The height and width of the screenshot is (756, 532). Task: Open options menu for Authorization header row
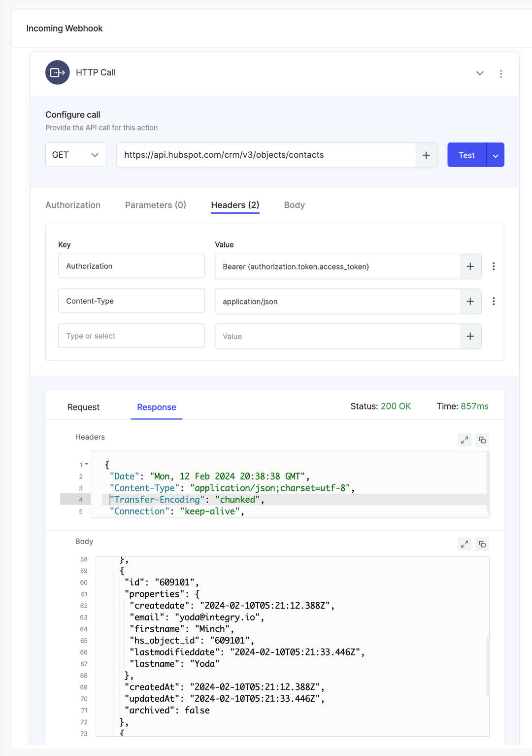point(494,267)
